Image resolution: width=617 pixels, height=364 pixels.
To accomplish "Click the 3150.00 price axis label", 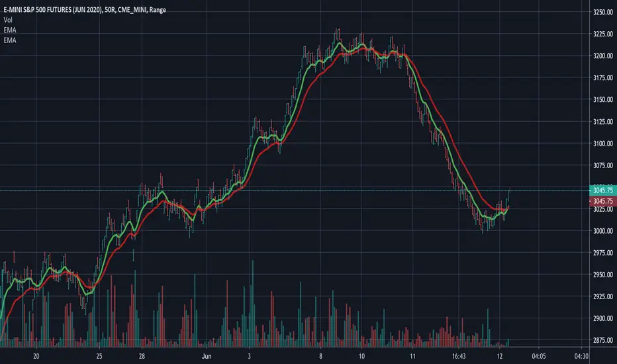I will [x=603, y=99].
